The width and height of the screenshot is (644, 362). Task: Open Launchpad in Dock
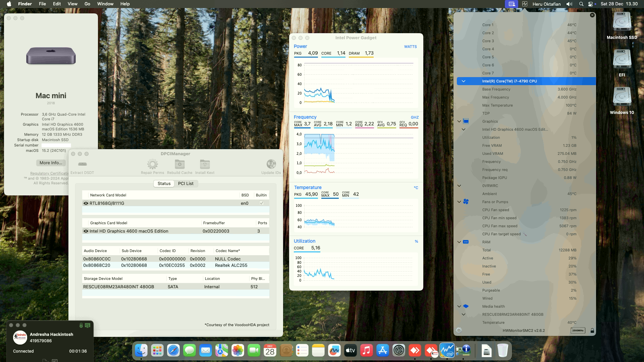[x=157, y=351]
